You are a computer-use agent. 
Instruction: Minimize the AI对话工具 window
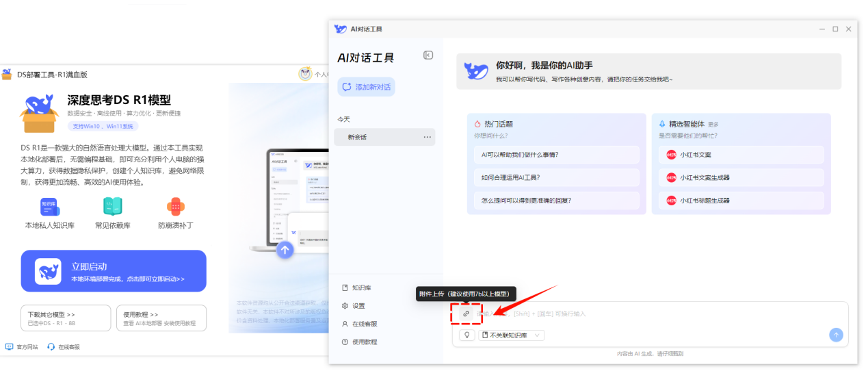(822, 29)
